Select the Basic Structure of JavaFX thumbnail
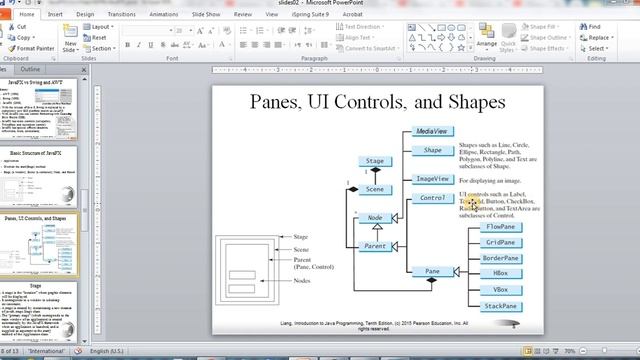Image resolution: width=640 pixels, height=360 pixels. pos(38,177)
